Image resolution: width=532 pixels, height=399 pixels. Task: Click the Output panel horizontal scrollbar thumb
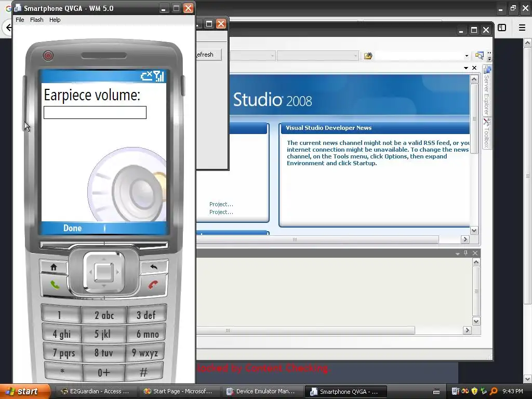click(305, 330)
